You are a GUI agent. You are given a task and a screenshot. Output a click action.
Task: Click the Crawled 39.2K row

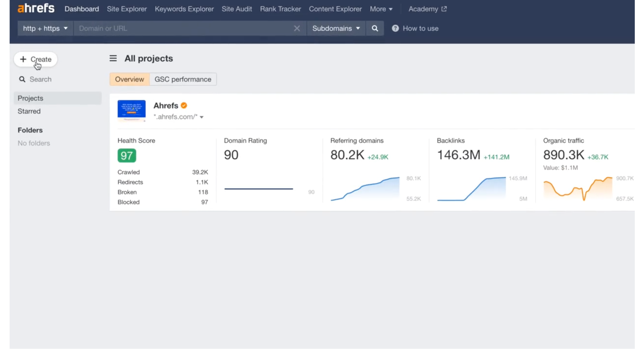click(163, 172)
